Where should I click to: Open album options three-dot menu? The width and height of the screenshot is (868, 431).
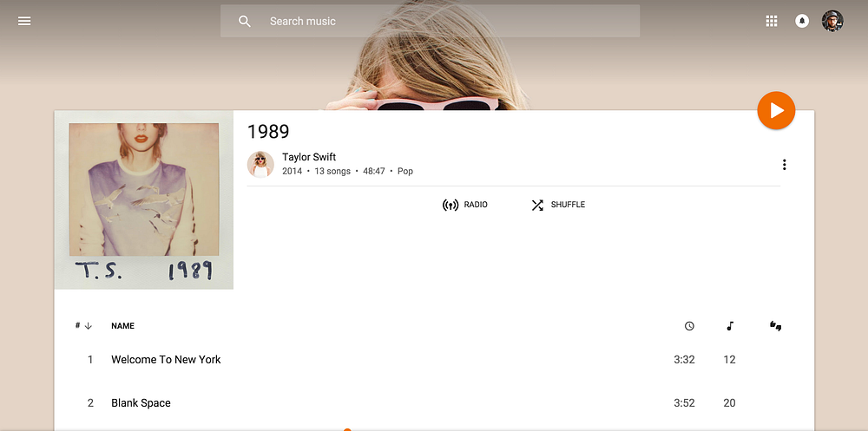[784, 164]
